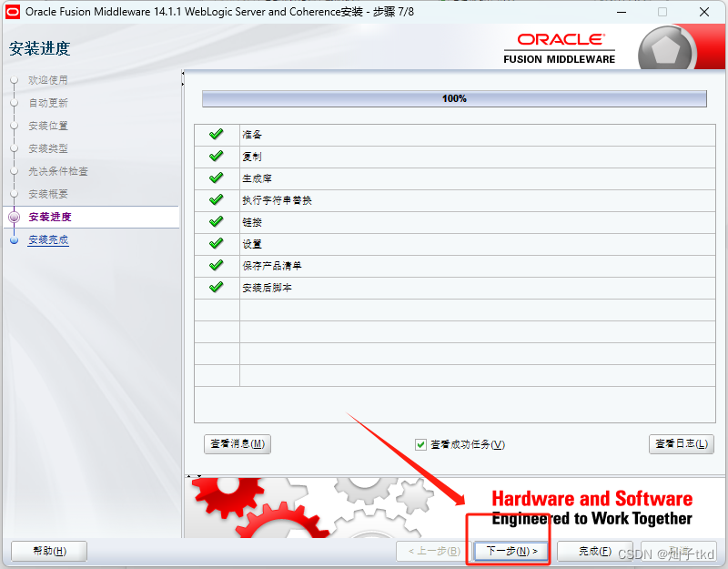Click the 下一步(N) > button
The image size is (728, 569).
click(511, 551)
